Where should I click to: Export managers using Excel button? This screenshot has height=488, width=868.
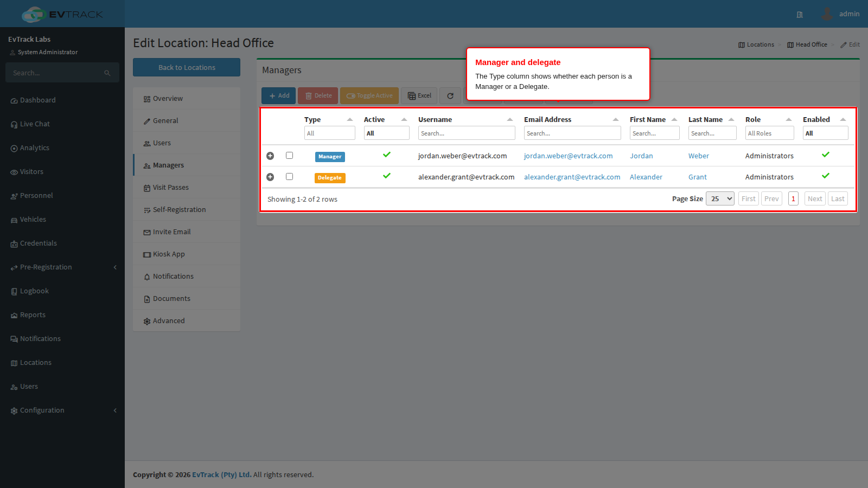pos(419,96)
